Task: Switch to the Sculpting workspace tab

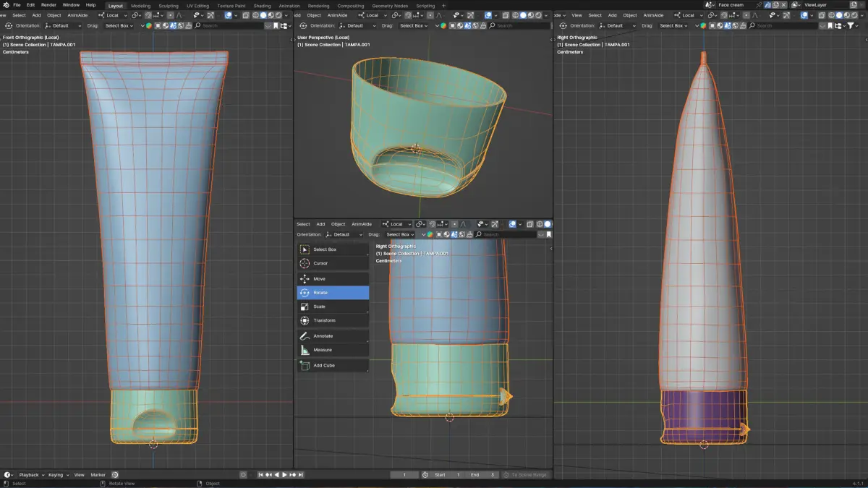Action: tap(168, 6)
